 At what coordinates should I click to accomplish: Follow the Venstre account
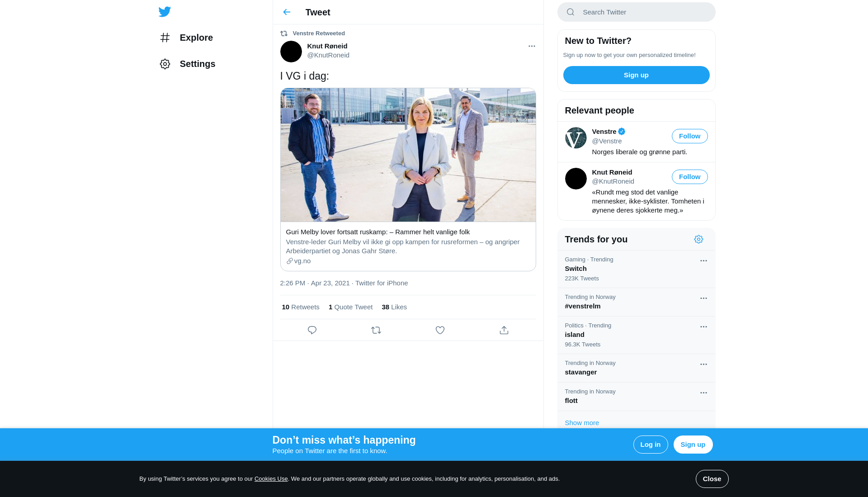click(x=690, y=136)
